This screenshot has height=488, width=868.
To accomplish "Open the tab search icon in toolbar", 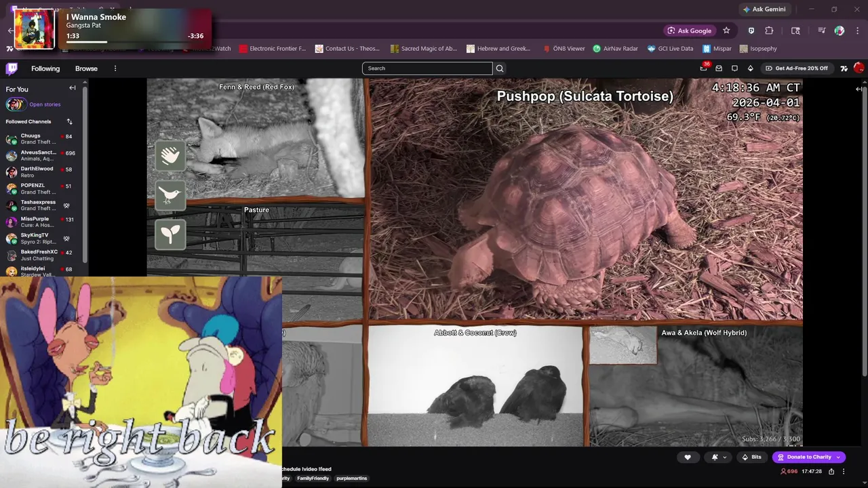I will tap(795, 30).
